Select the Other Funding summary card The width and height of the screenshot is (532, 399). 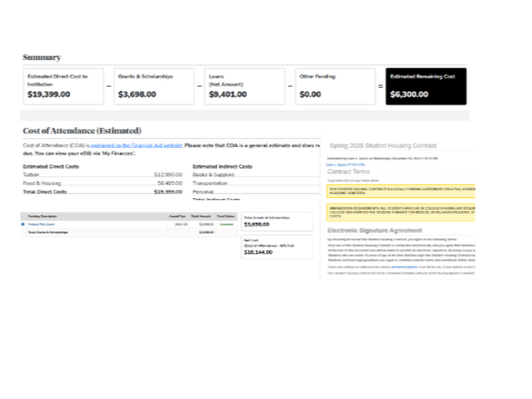(335, 86)
